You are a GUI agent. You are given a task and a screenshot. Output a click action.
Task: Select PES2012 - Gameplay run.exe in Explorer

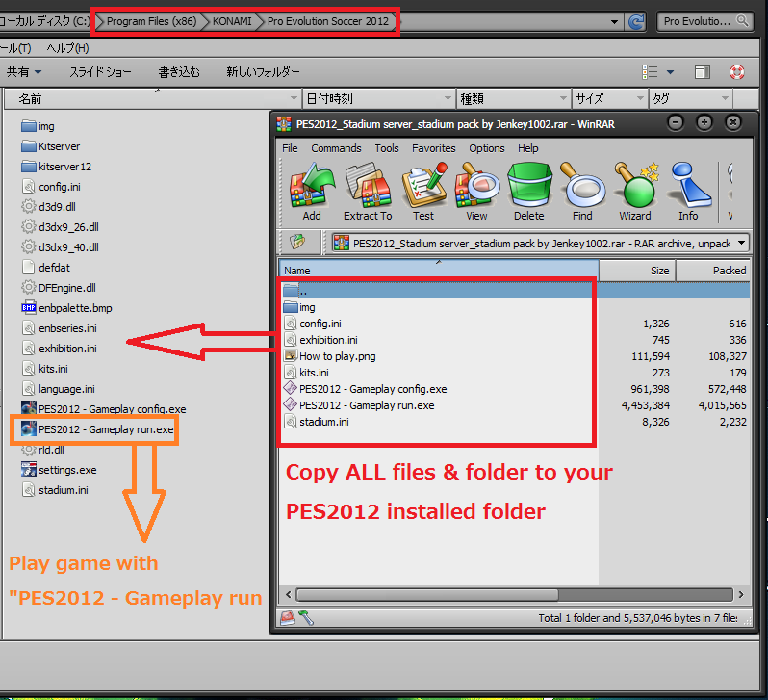[97, 429]
